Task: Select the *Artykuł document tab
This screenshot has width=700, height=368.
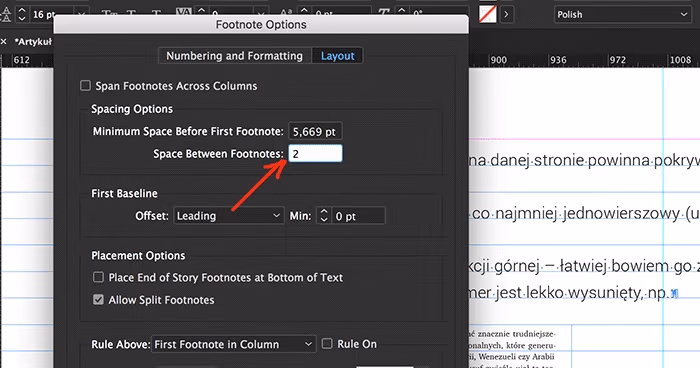Action: 33,42
